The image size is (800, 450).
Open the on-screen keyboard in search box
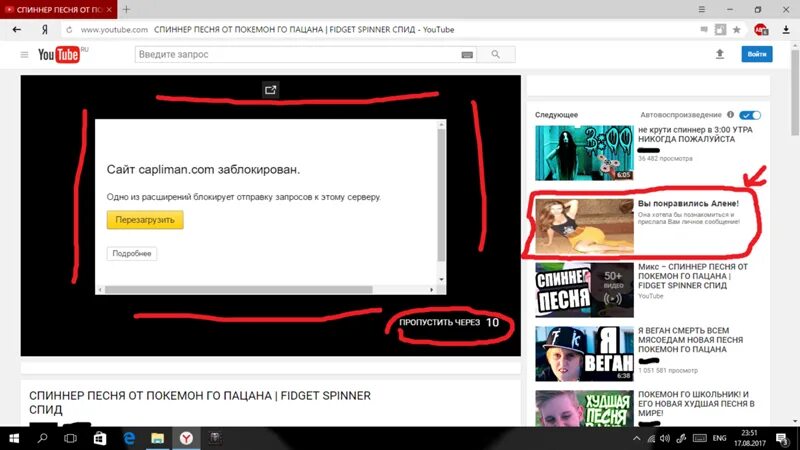(x=467, y=55)
